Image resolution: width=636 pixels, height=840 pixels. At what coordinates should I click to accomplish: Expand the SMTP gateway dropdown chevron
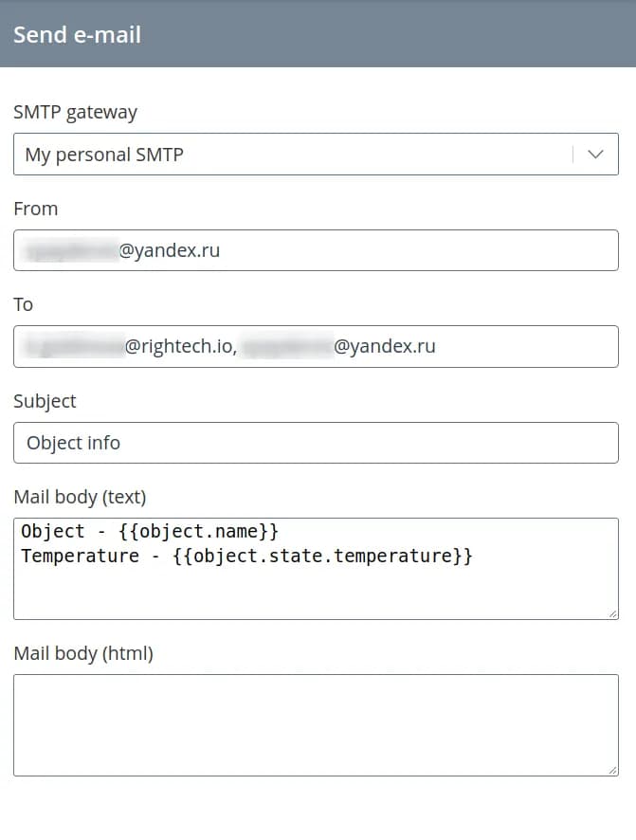coord(595,155)
